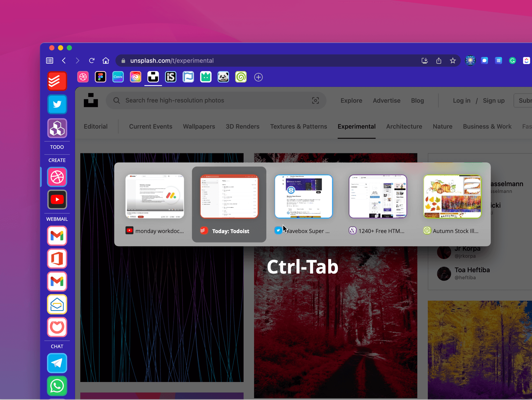The width and height of the screenshot is (532, 400).
Task: Open the Explore link
Action: (x=351, y=100)
